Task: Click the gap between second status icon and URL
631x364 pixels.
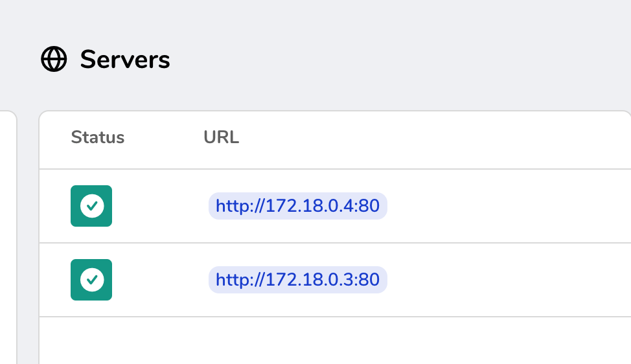Action: point(159,280)
